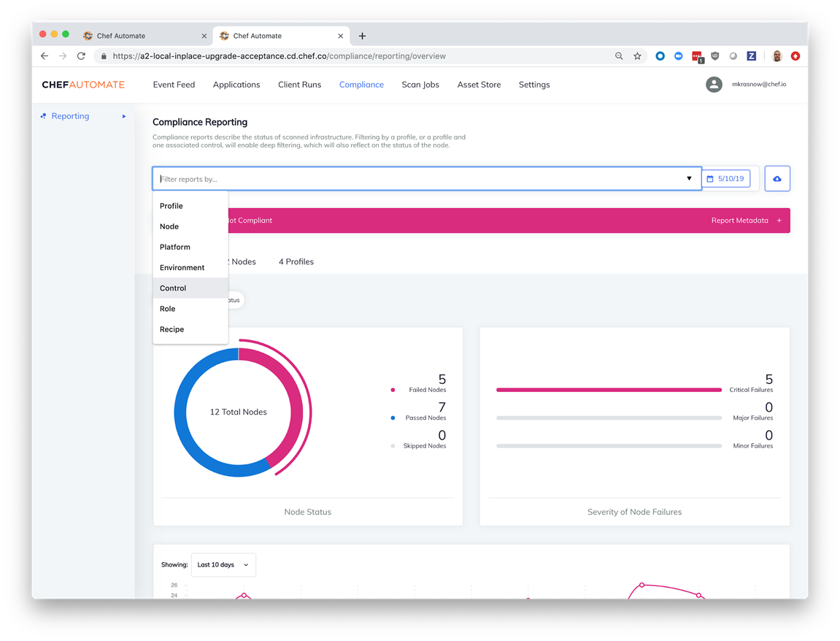Click the Filter reports by input field
The height and width of the screenshot is (641, 840).
(x=416, y=179)
